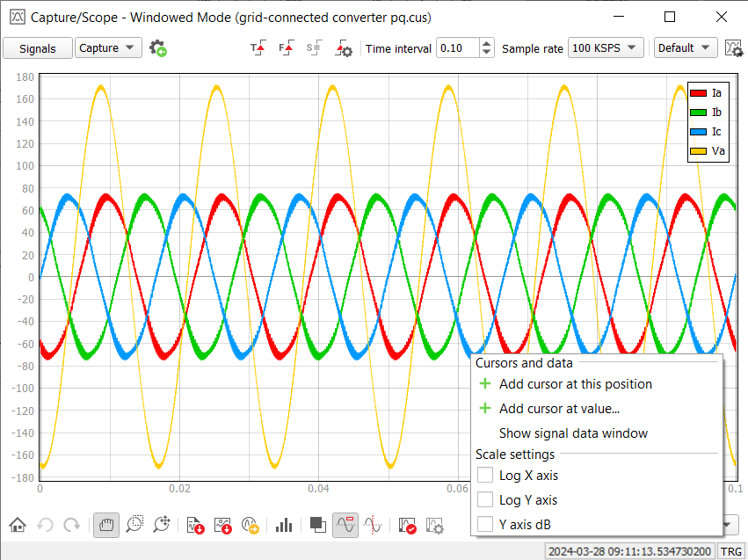
Task: Select the pan hand tool
Action: [106, 525]
